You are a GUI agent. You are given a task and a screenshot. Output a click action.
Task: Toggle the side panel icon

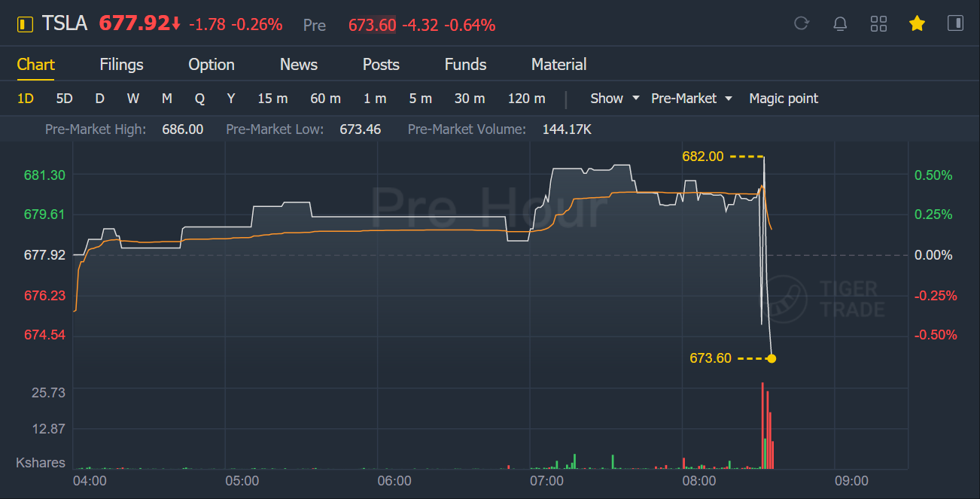click(x=955, y=23)
